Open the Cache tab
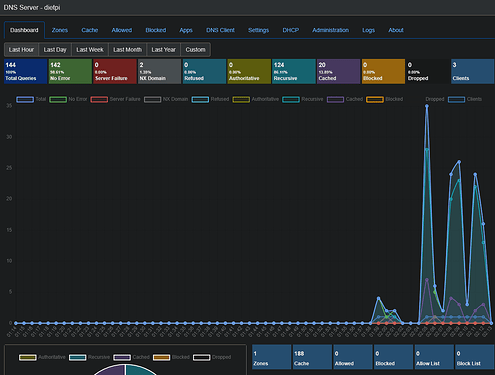 click(90, 30)
